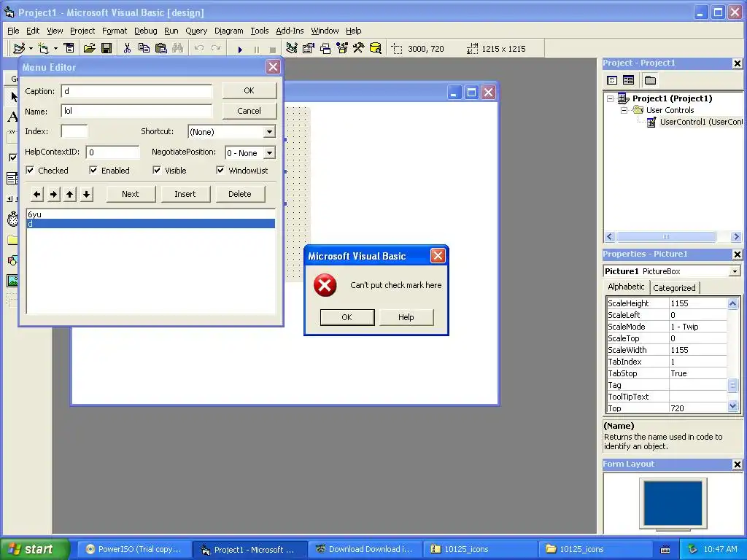Viewport: 747px width, 560px height.
Task: Click the Cut scissors icon
Action: tap(127, 49)
